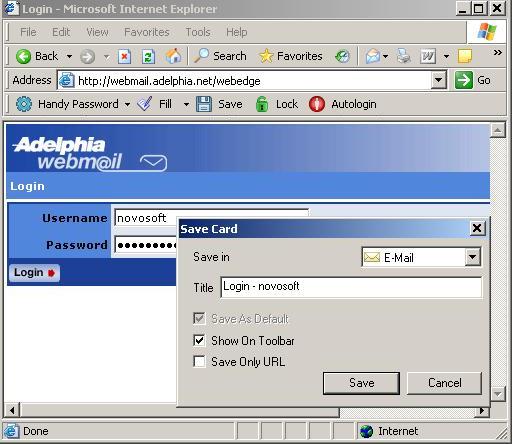This screenshot has width=512, height=444.
Task: Click Save button in Save Card dialog
Action: (361, 383)
